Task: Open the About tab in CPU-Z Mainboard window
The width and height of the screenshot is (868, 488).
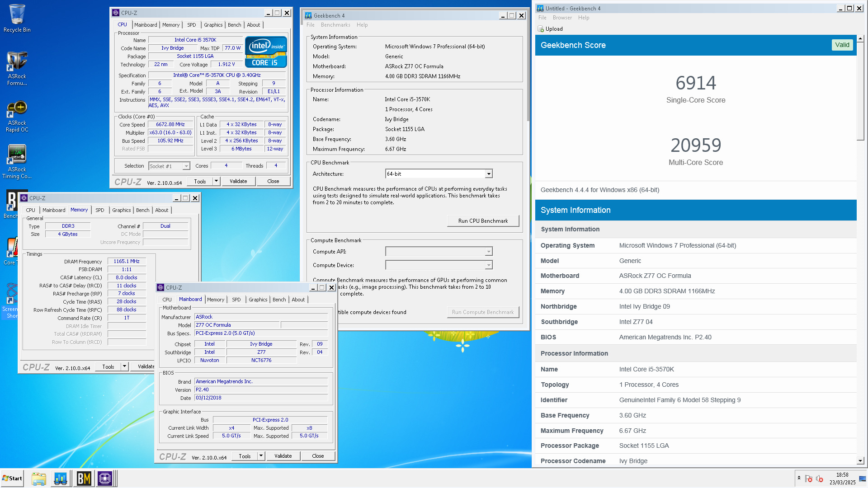Action: click(x=298, y=300)
